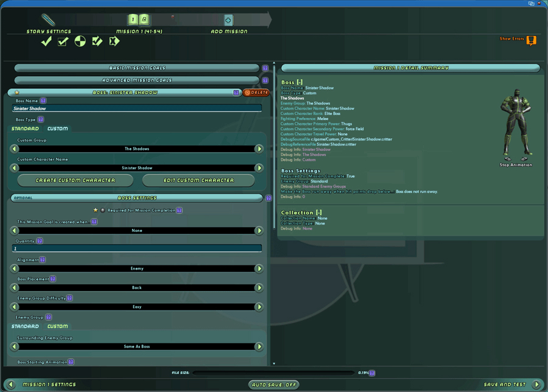548x392 pixels.
Task: Click previous arrow for Custom Character Name
Action: click(x=15, y=168)
